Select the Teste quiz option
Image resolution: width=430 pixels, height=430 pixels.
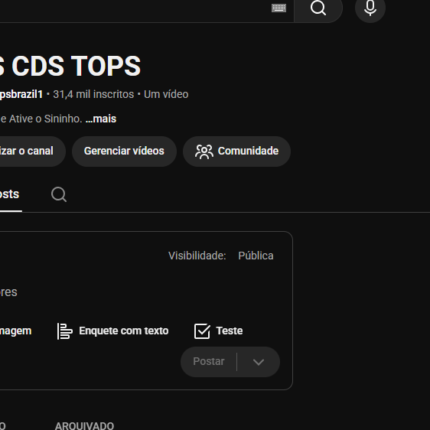[218, 331]
